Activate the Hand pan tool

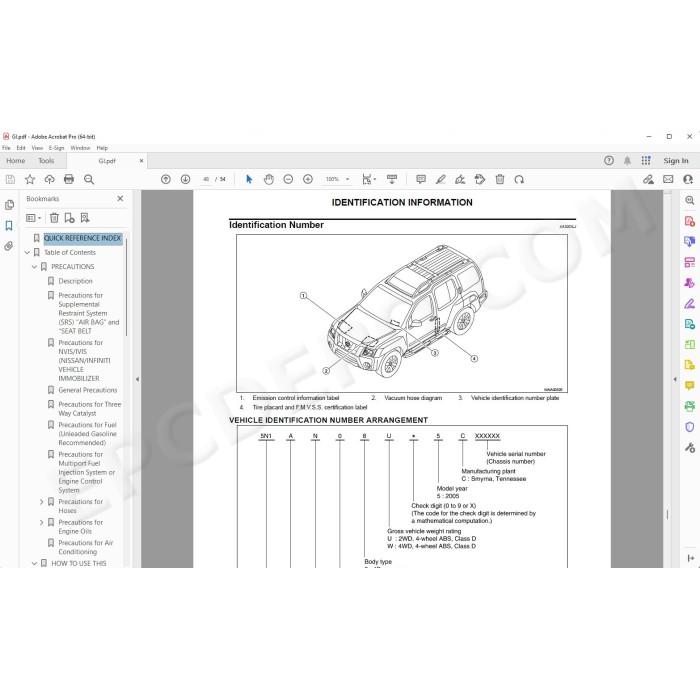coord(269,179)
